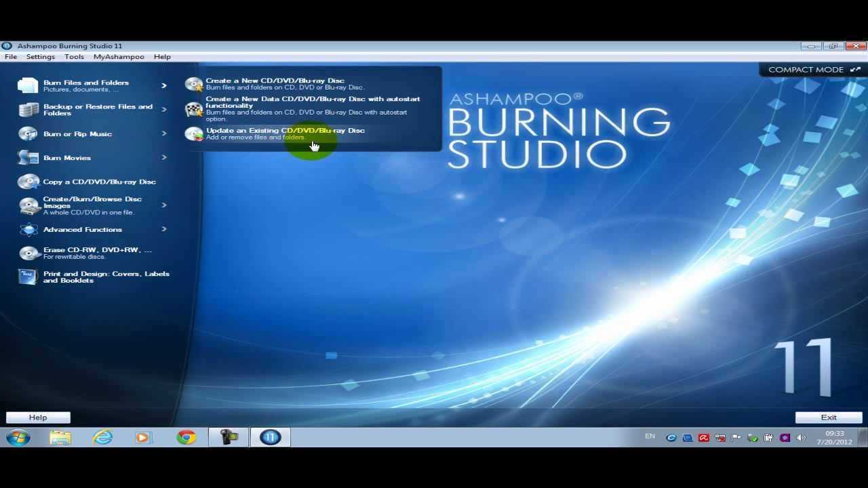Click the Safely Remove Hardware tray icon
Viewport: 868px width, 488px height.
pyautogui.click(x=752, y=438)
